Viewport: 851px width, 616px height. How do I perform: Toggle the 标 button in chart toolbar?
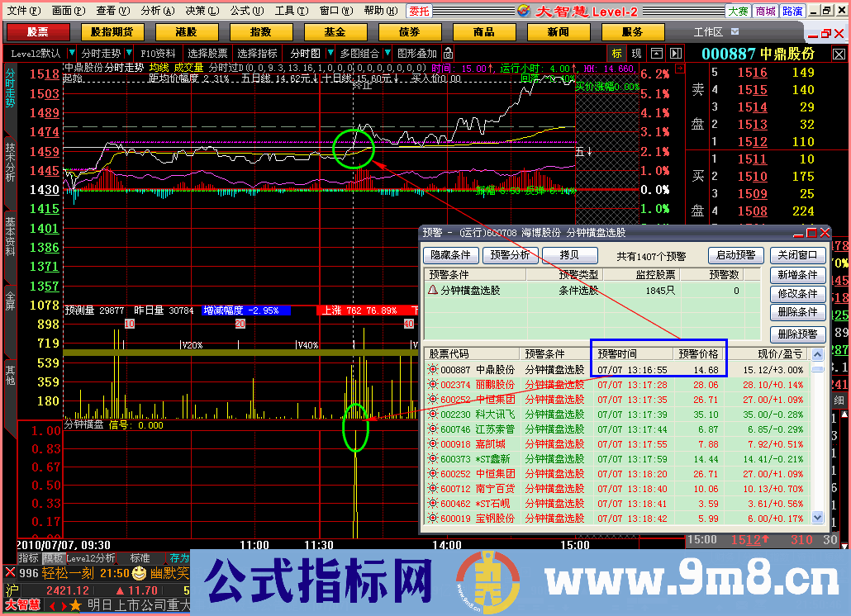(x=616, y=54)
